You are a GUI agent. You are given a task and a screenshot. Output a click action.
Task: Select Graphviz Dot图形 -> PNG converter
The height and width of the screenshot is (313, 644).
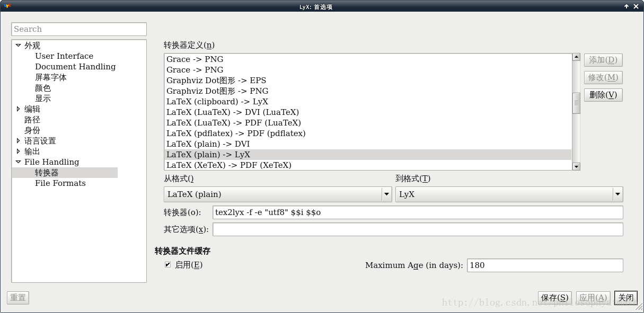[368, 91]
